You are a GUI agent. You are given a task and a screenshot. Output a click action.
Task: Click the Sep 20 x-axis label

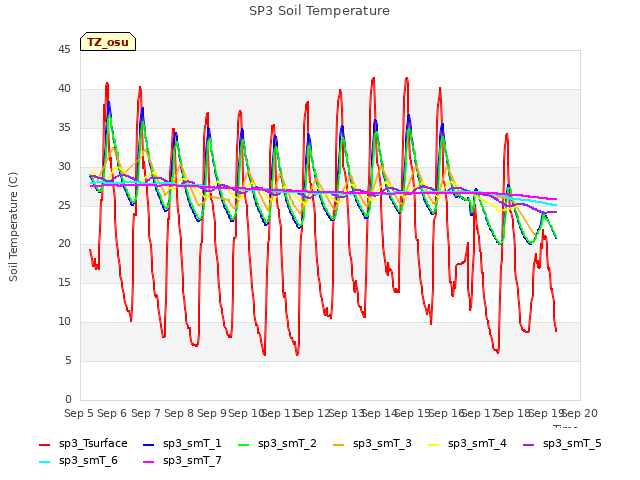[x=580, y=413]
